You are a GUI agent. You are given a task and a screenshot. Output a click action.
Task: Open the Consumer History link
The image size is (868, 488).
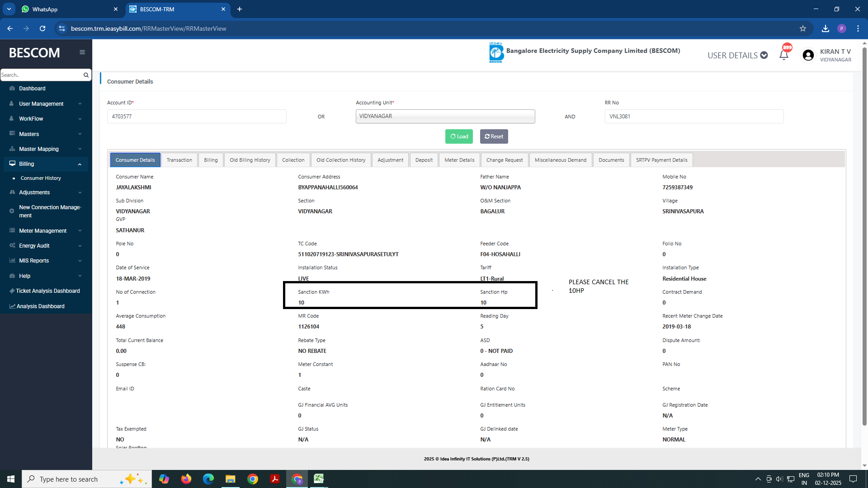(41, 178)
